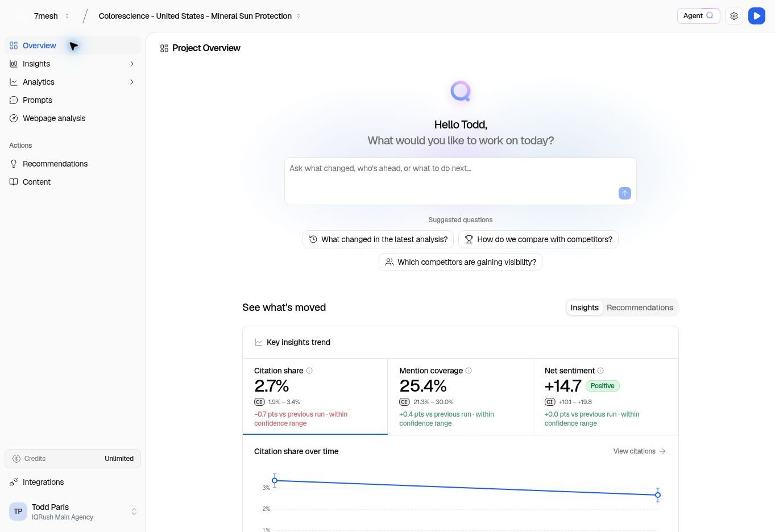Click Citation share info icon

(x=309, y=371)
